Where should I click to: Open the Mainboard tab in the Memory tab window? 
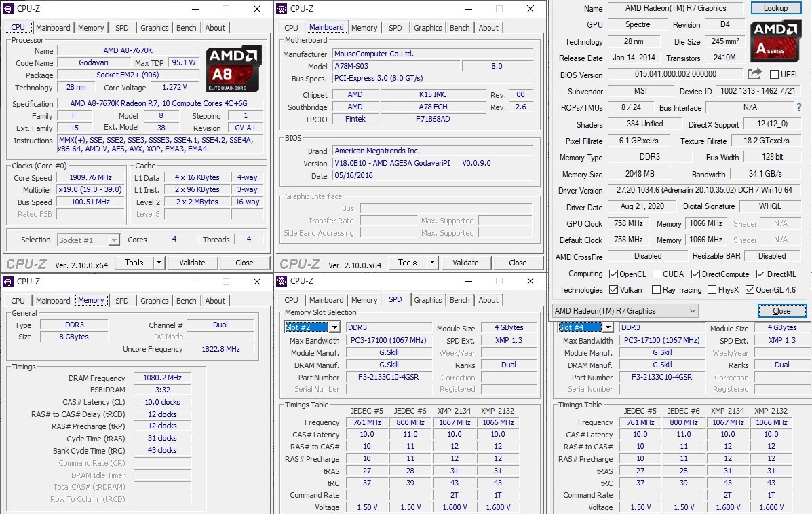[53, 301]
